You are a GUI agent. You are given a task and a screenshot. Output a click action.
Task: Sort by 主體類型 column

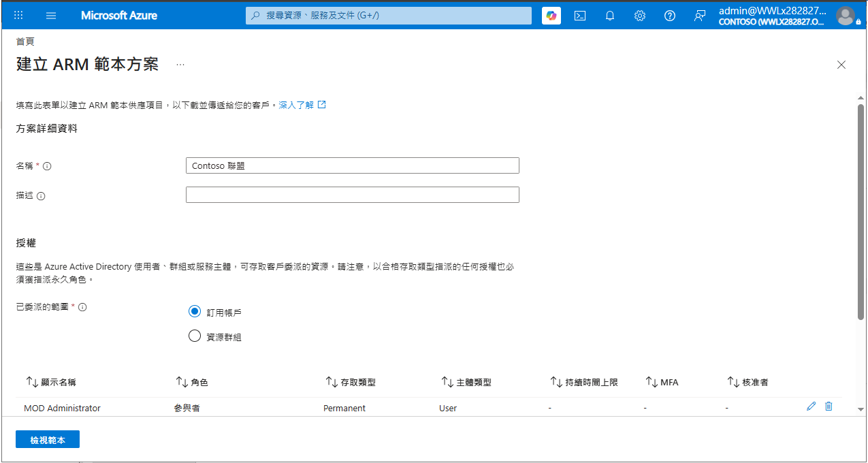pyautogui.click(x=466, y=383)
